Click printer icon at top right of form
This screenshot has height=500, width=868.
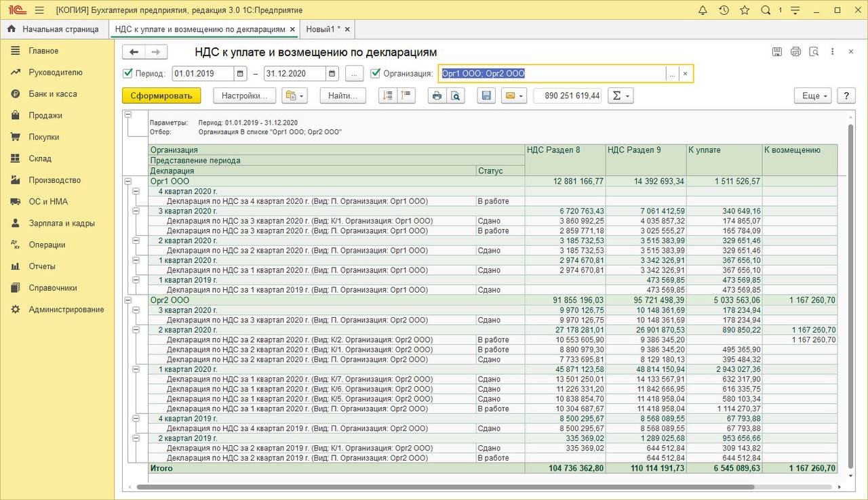pos(795,51)
